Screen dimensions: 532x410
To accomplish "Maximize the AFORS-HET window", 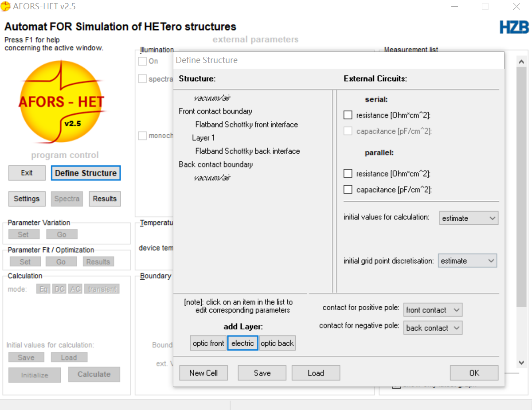I will (x=485, y=6).
